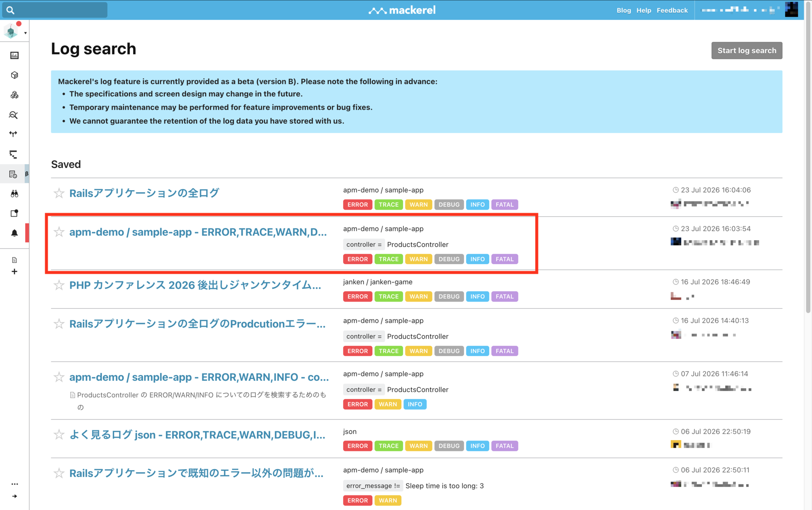Star the PHP カンファレンス 2026 saved search

pyautogui.click(x=59, y=285)
